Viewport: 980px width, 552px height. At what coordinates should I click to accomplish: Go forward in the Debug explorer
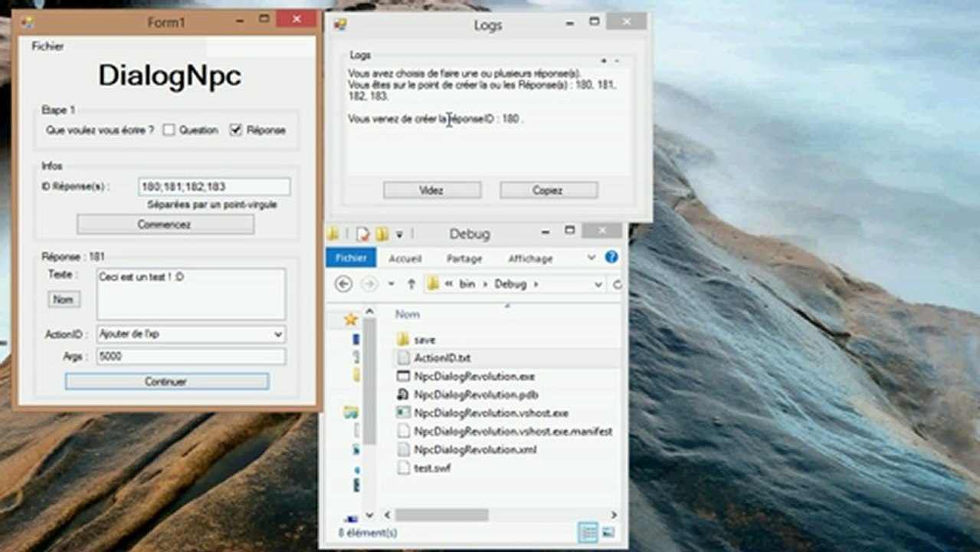click(x=369, y=284)
